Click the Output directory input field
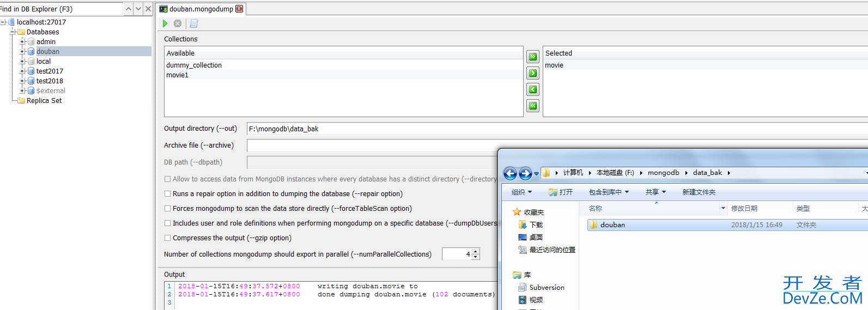Image resolution: width=868 pixels, height=310 pixels. [x=557, y=129]
